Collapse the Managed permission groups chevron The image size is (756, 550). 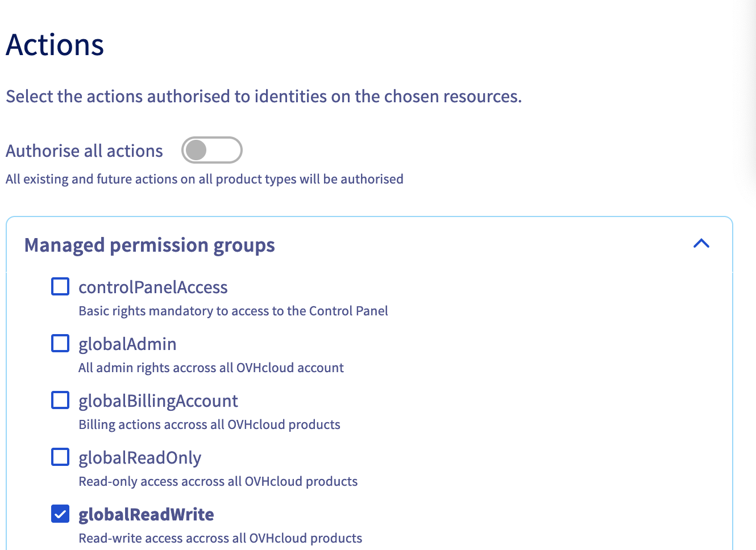[x=701, y=244]
